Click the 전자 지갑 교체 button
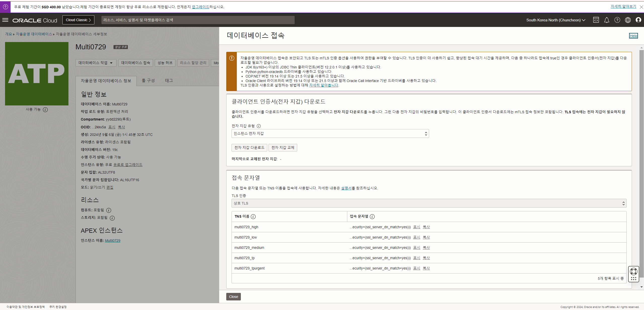This screenshot has width=644, height=310. [x=283, y=148]
